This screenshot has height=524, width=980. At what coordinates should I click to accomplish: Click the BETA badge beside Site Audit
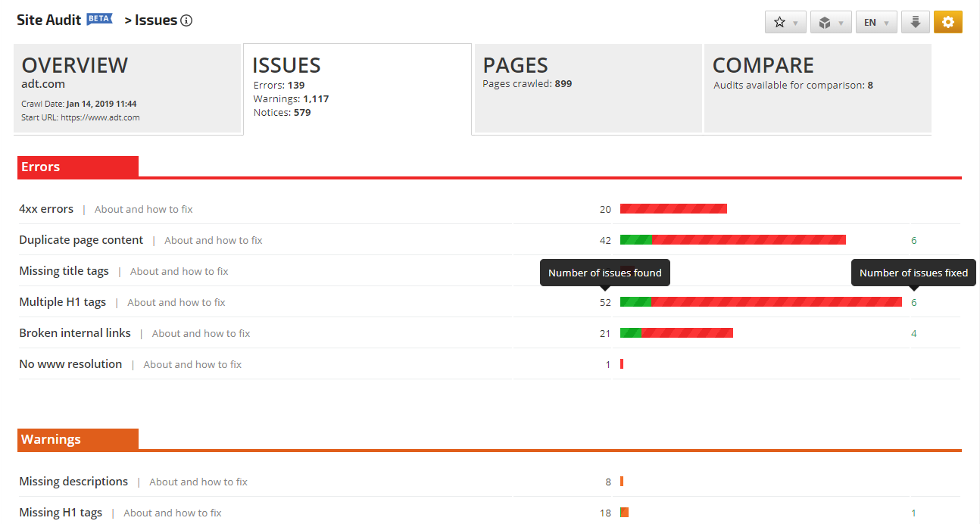(x=99, y=19)
